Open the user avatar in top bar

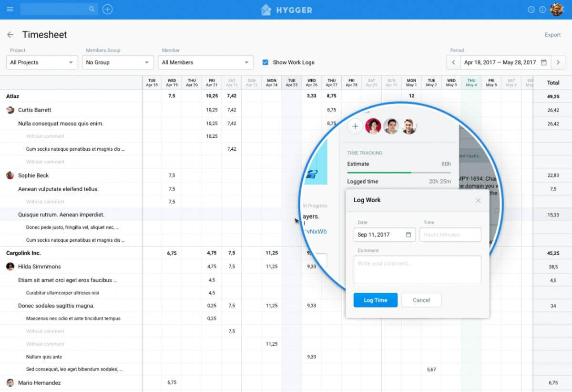click(x=557, y=9)
